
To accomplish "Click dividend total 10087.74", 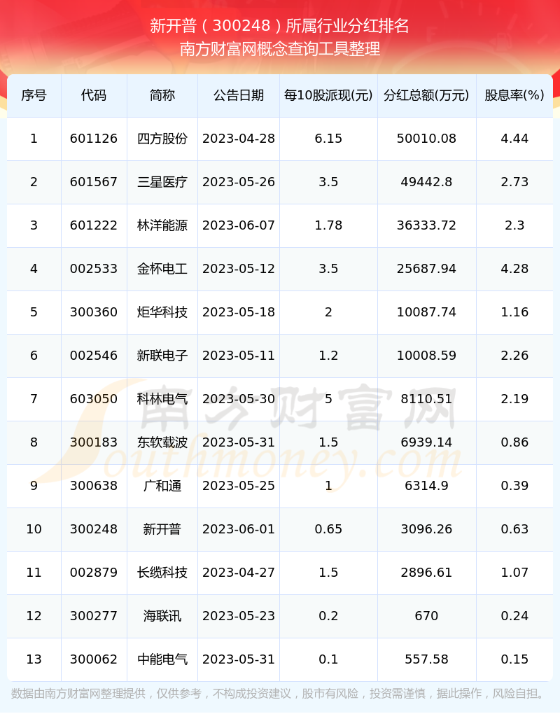I will pos(426,312).
